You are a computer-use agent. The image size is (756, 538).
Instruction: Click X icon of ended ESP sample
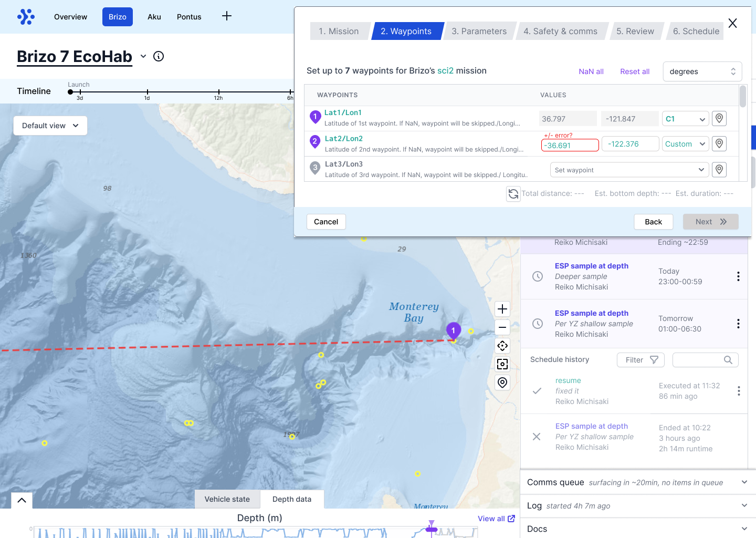(x=537, y=437)
